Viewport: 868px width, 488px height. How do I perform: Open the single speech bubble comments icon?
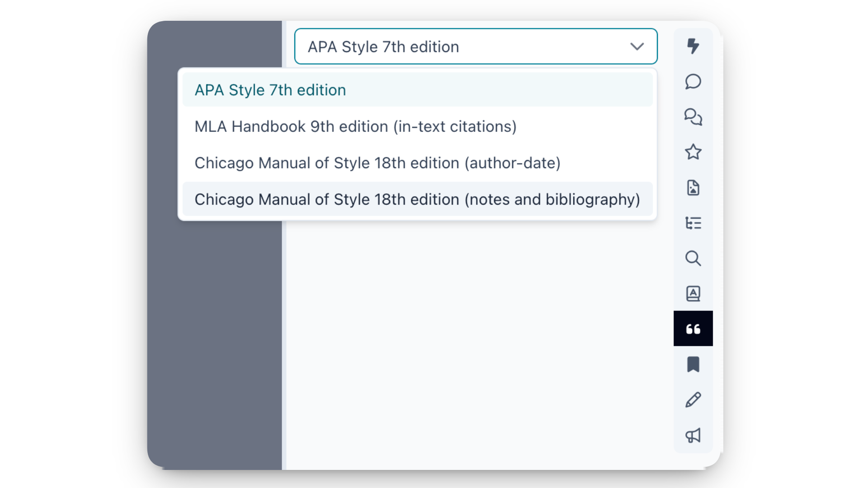coord(693,82)
